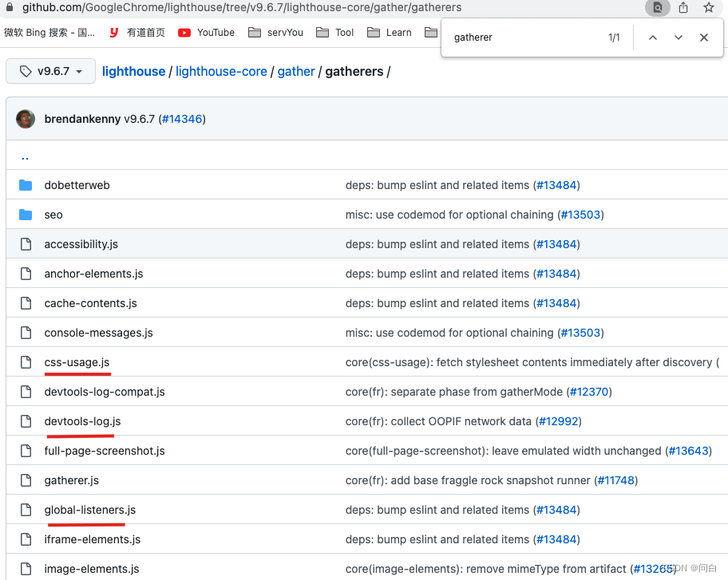Click file icon beside full-page-screenshot.js
Viewport: 728px width, 580px height.
pyautogui.click(x=26, y=451)
